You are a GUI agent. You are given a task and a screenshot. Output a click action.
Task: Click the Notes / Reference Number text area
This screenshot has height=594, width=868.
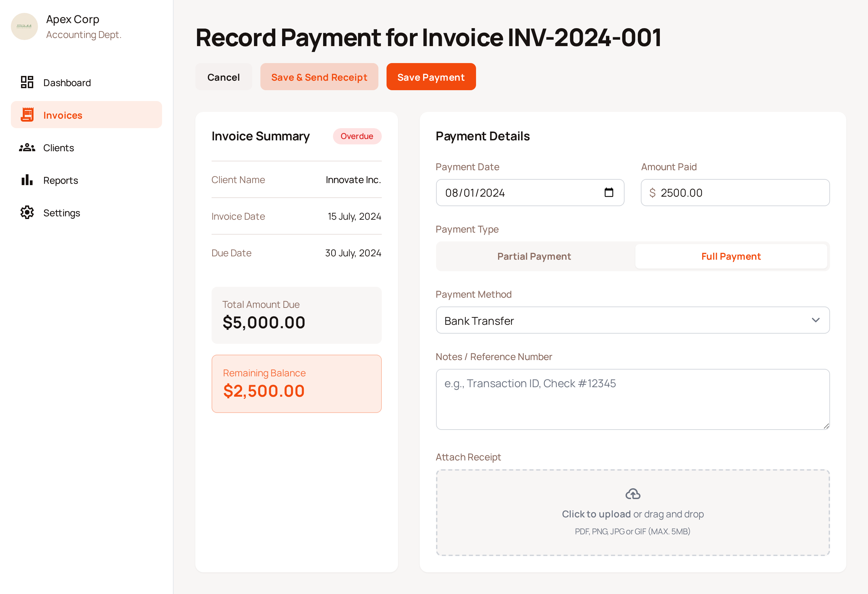[632, 399]
